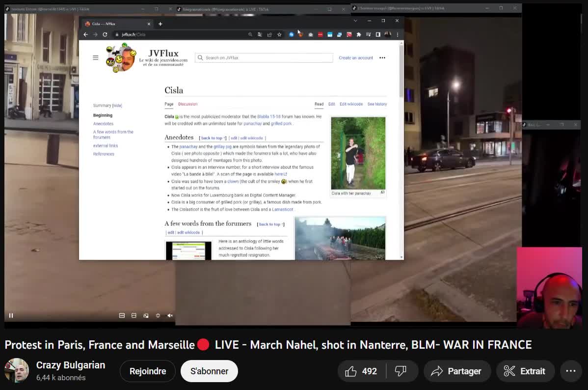Expand JVFlux more options ellipsis
Image resolution: width=588 pixels, height=390 pixels.
pyautogui.click(x=382, y=57)
